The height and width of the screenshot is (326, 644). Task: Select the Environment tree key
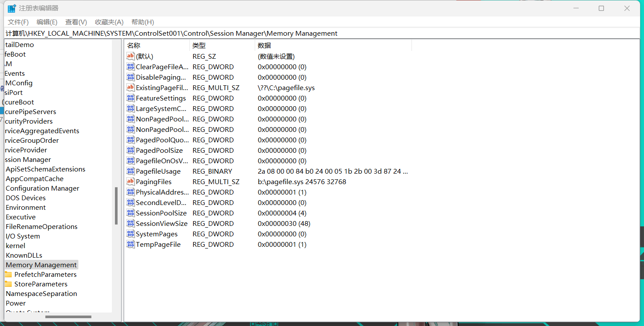[x=26, y=207]
